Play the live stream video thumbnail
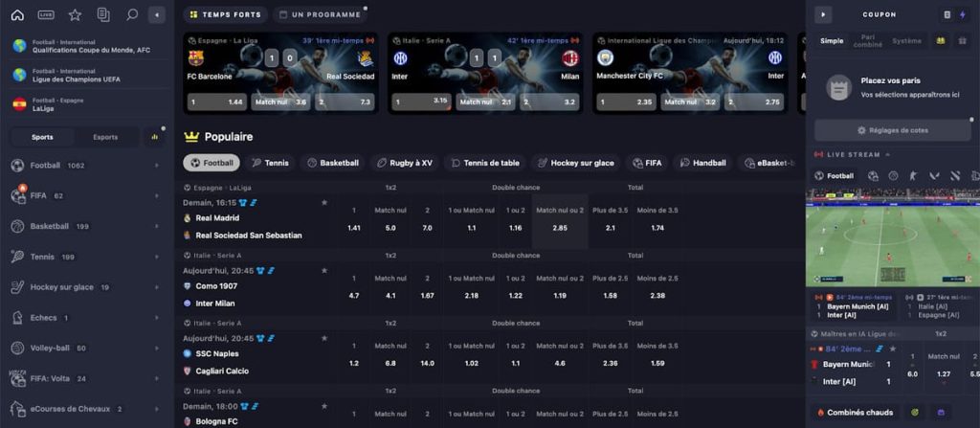980x428 pixels. (x=893, y=237)
